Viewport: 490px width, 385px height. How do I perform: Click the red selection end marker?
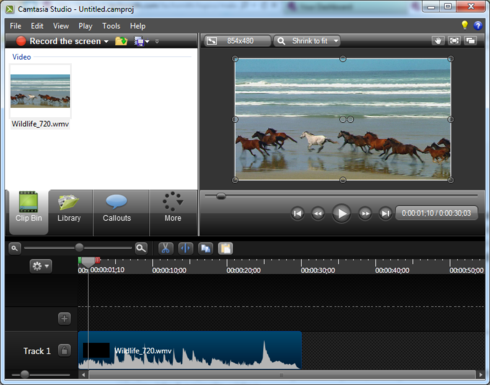(x=98, y=260)
